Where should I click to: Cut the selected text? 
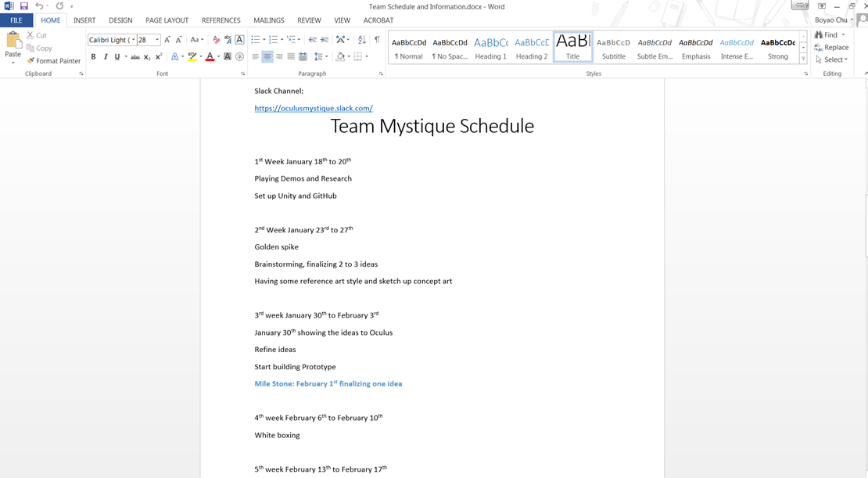point(37,35)
